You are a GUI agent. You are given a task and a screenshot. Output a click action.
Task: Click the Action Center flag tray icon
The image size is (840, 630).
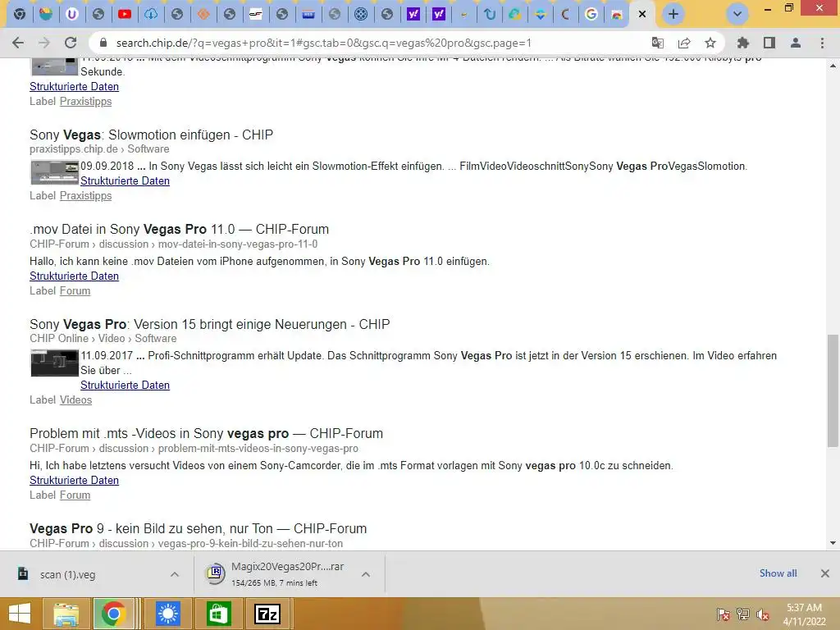click(x=724, y=614)
